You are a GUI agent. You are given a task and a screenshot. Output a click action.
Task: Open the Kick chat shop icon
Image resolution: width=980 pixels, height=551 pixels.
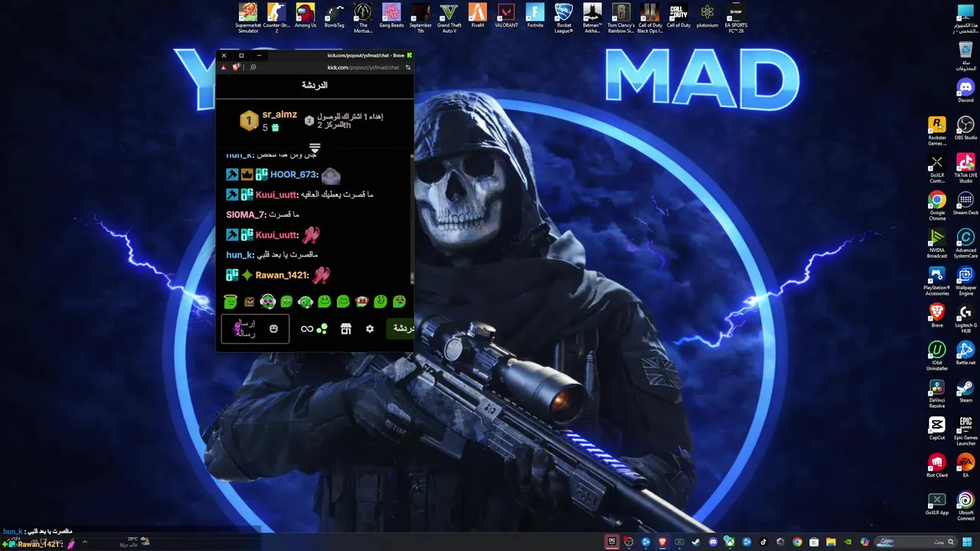pos(346,329)
